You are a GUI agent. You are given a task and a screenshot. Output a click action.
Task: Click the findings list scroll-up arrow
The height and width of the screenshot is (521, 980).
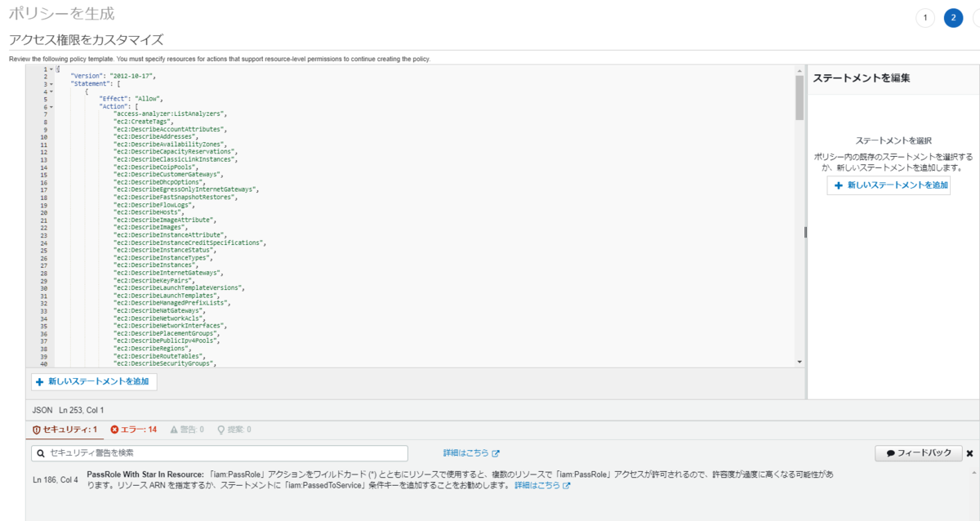click(x=974, y=472)
